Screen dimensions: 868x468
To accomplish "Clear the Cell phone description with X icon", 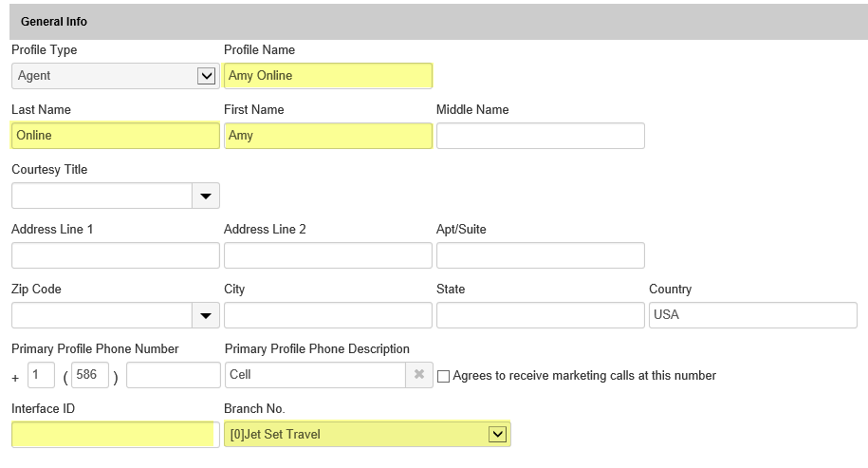I will [x=419, y=375].
